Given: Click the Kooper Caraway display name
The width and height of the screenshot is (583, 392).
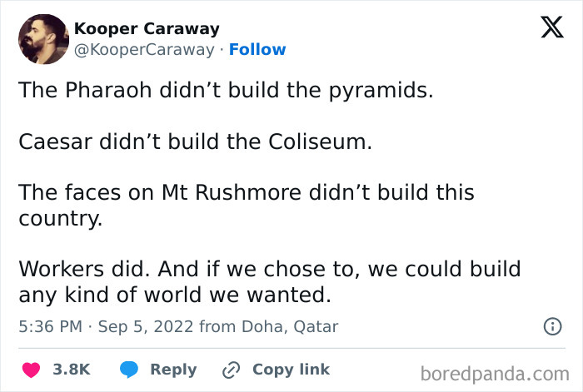Looking at the screenshot, I should (147, 28).
